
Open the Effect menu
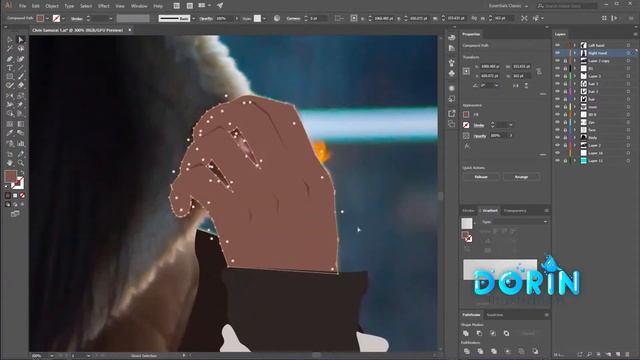tap(103, 6)
